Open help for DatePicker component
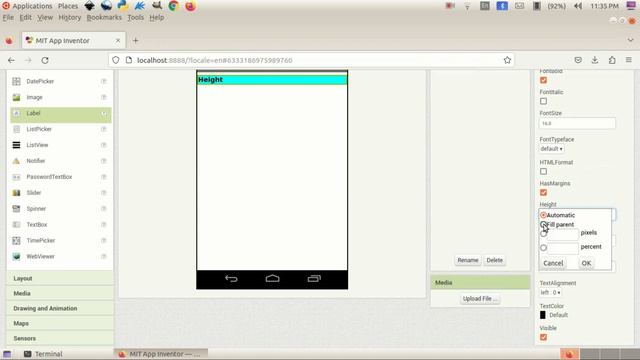This screenshot has height=360, width=640. click(104, 81)
